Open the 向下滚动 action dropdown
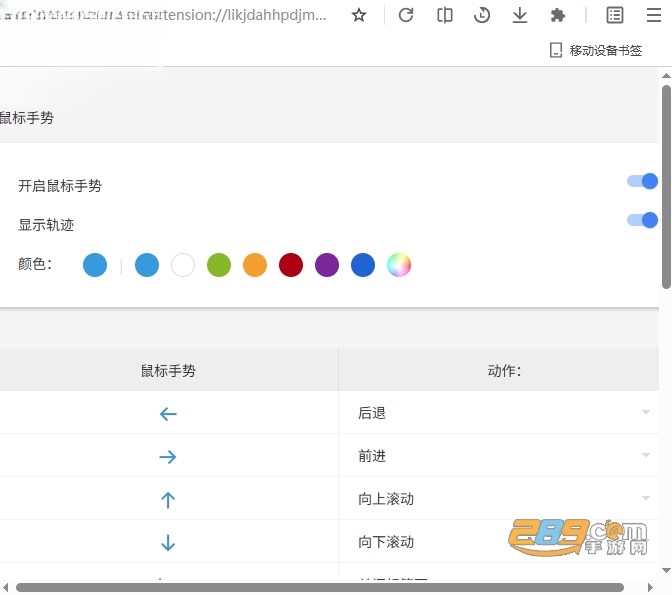Image resolution: width=672 pixels, height=595 pixels. (499, 541)
